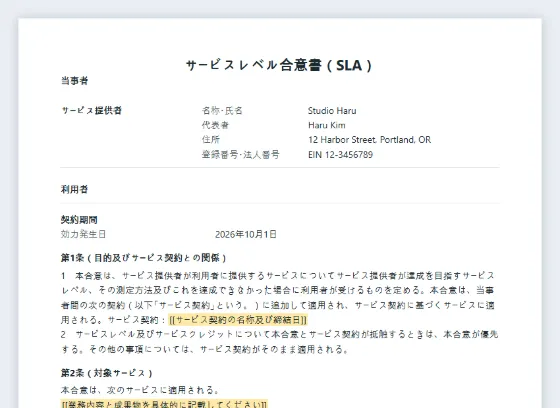560x408 pixels.
Task: Click clause 2 paragraph starting サービスレベル及びサービスクレジット
Action: (x=279, y=342)
